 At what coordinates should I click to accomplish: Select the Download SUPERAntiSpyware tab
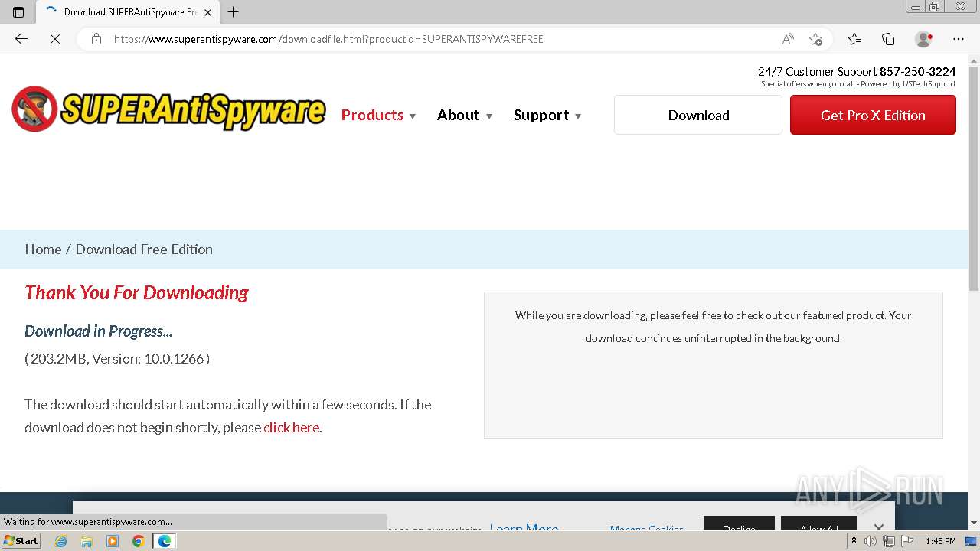pyautogui.click(x=129, y=12)
